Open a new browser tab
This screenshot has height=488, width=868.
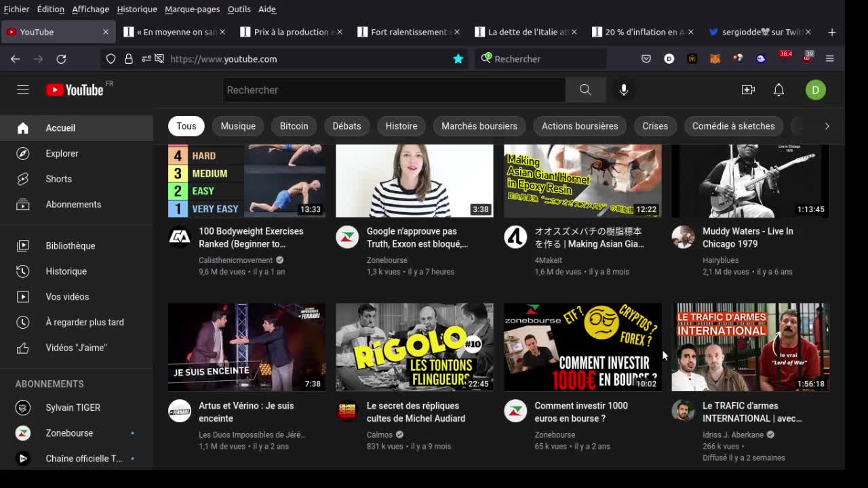click(x=832, y=32)
